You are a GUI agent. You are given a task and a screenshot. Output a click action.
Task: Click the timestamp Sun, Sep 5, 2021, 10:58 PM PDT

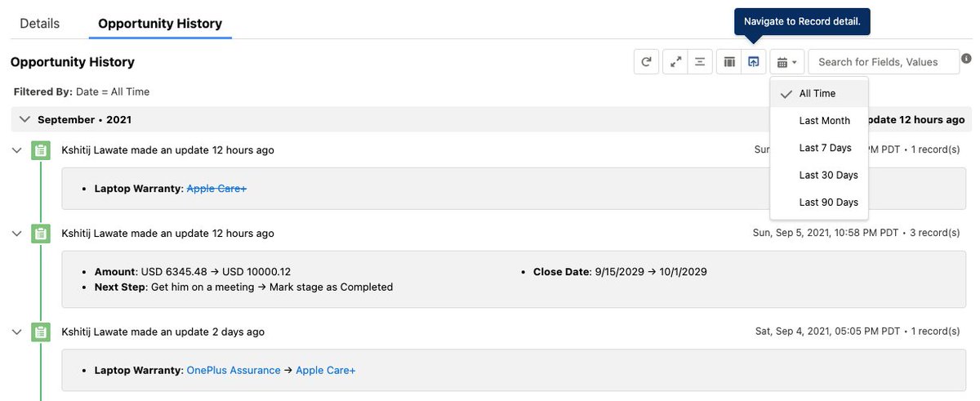[826, 233]
